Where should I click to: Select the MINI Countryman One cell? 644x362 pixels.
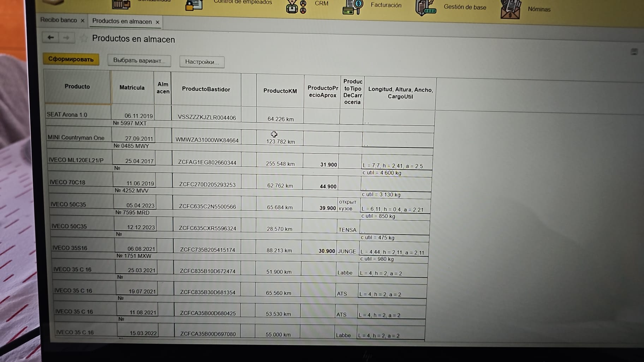(x=76, y=138)
